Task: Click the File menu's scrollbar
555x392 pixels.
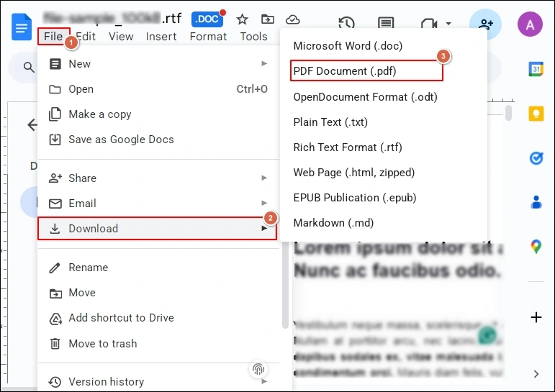Action: [285, 285]
